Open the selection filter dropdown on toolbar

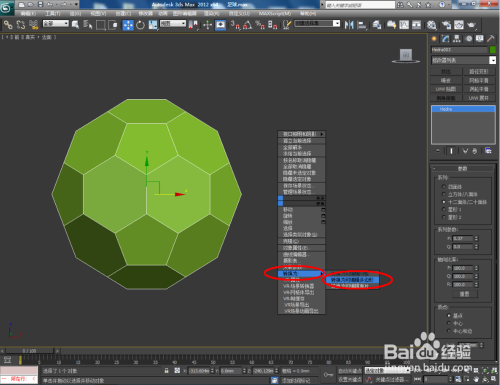[56, 23]
